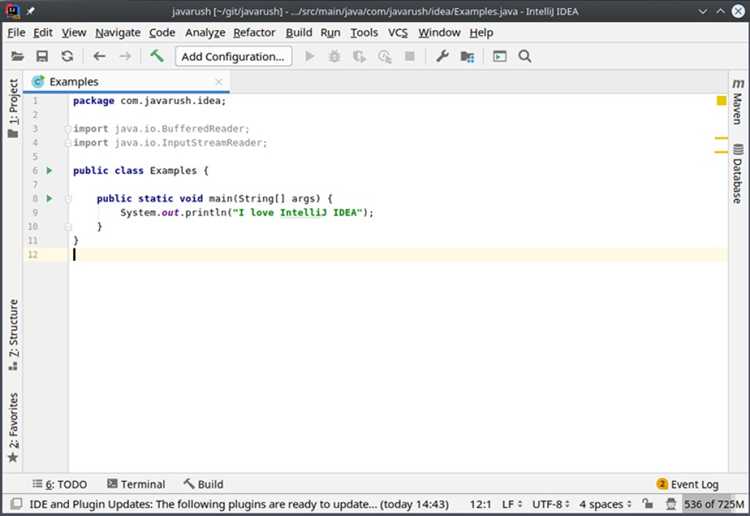Click the tool window toggle icon in status bar corner

pyautogui.click(x=16, y=504)
